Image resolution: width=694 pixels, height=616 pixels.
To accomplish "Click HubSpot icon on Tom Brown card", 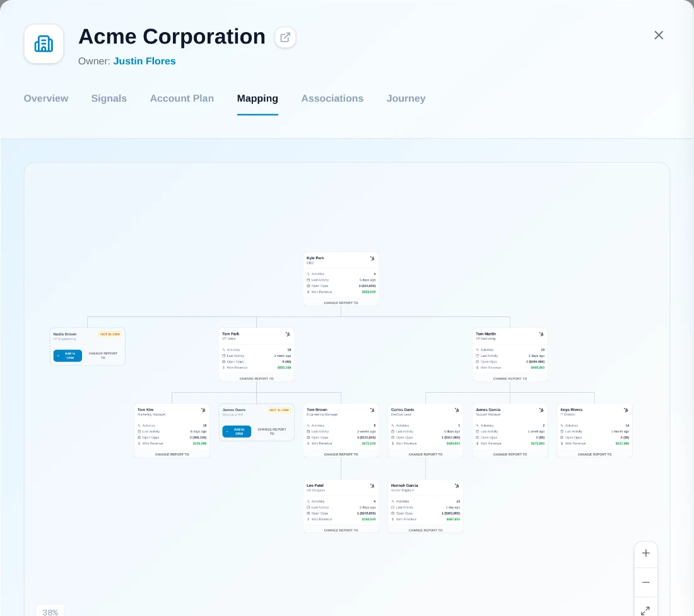I will tap(372, 410).
